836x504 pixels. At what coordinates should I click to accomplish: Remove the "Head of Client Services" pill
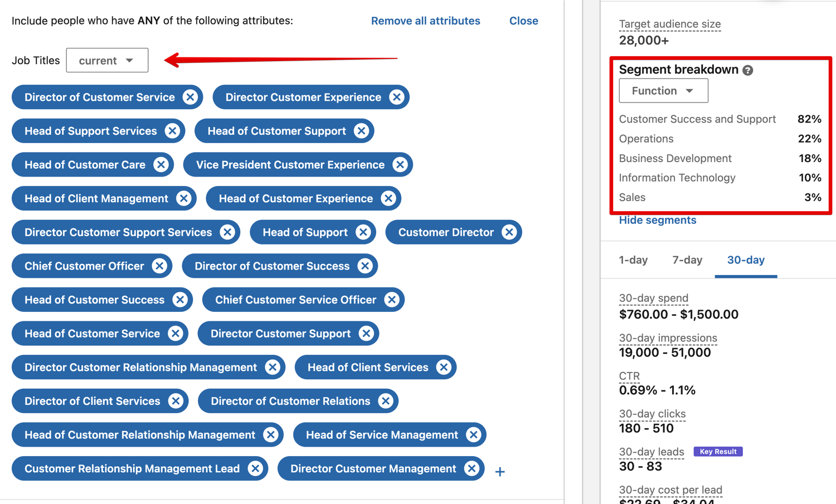pyautogui.click(x=444, y=367)
